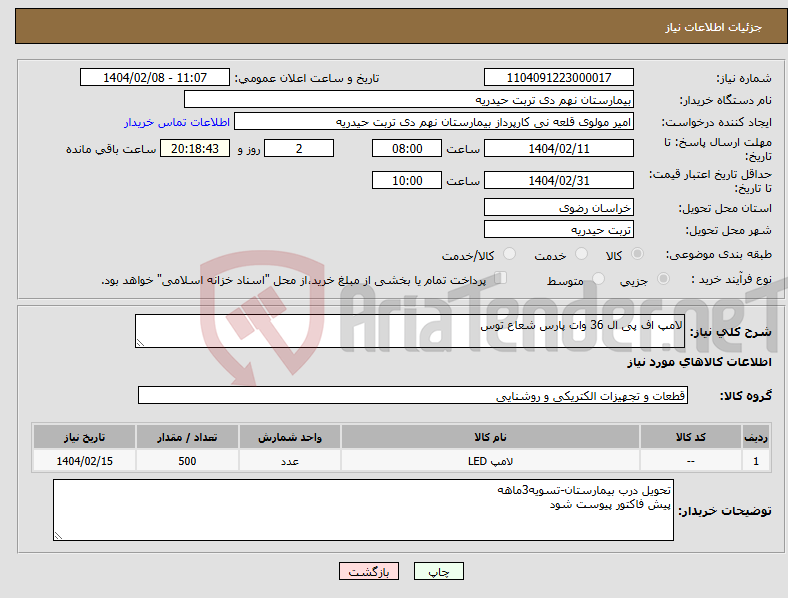Click the نام کالا column header
The width and height of the screenshot is (788, 598).
(x=490, y=437)
